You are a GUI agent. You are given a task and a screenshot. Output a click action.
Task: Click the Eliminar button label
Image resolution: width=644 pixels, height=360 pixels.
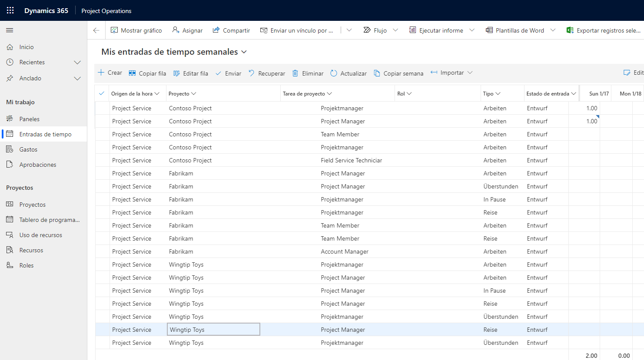tap(313, 73)
